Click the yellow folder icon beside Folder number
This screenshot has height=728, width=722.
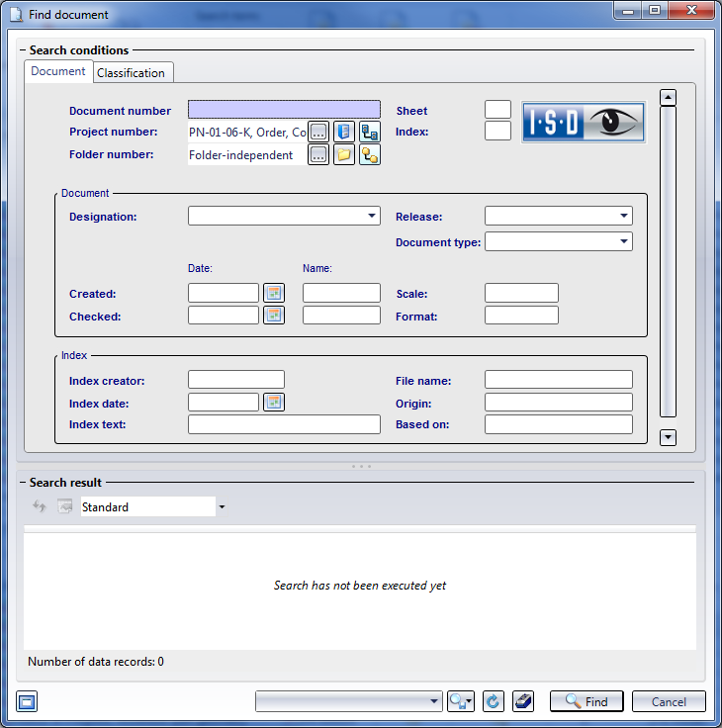(344, 155)
